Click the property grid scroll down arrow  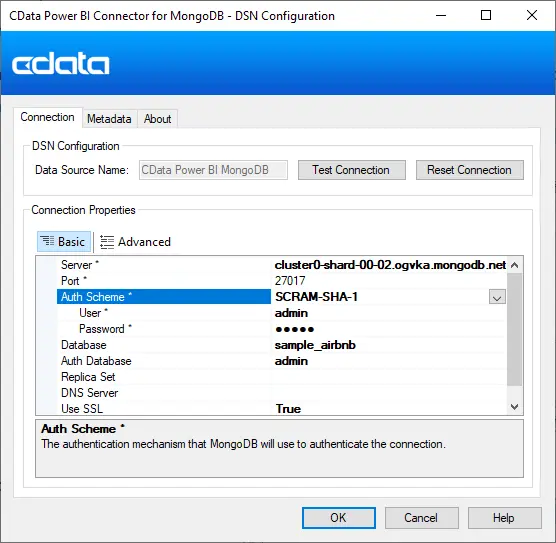click(515, 406)
